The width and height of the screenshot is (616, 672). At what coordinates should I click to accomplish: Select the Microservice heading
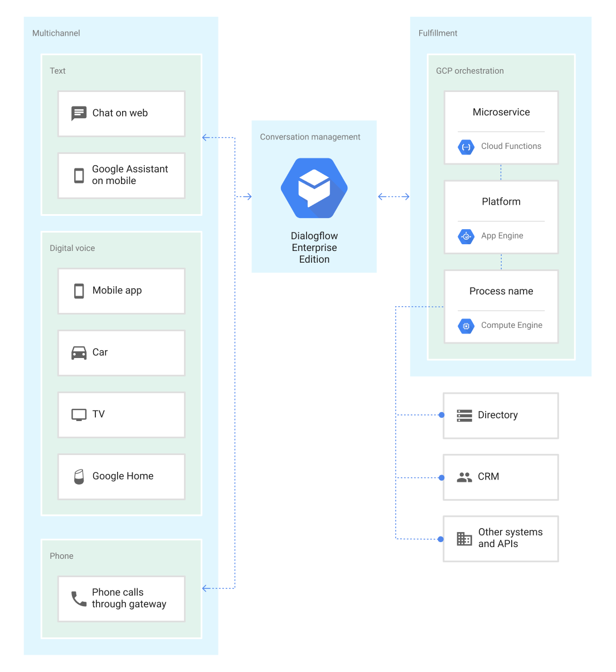tap(501, 112)
